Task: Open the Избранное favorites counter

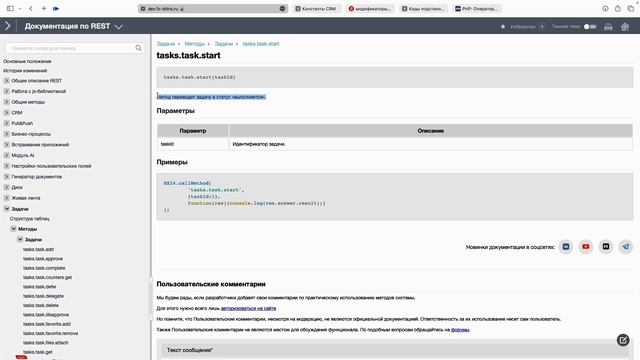Action: (542, 27)
